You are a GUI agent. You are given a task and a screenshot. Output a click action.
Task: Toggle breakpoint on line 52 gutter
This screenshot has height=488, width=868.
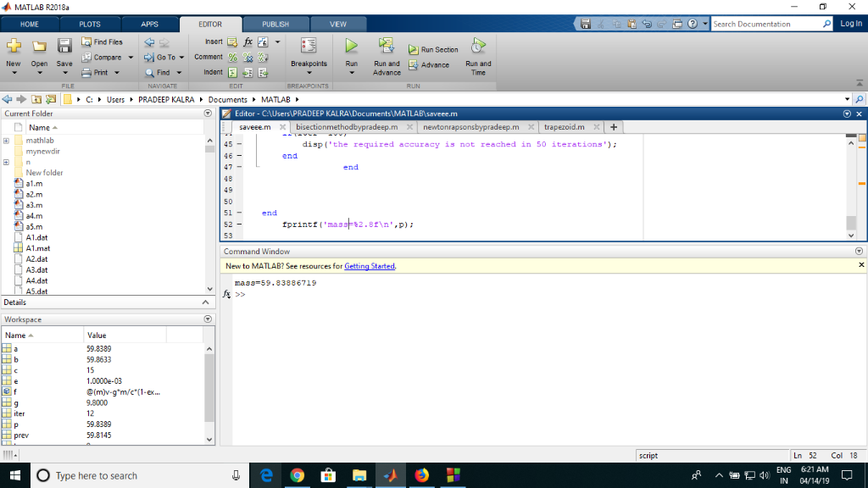239,225
